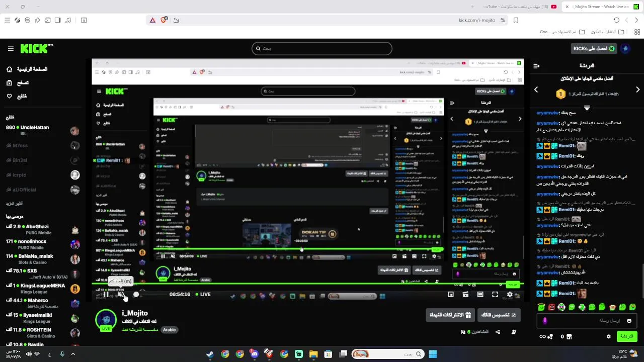
Task: Open File Explorer from taskbar
Action: [313, 354]
